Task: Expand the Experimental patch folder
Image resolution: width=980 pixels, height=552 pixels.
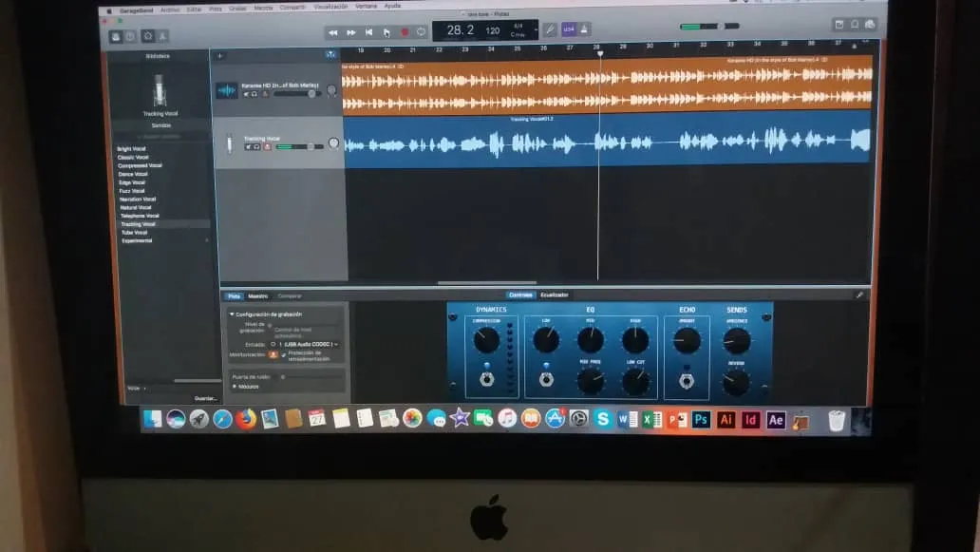Action: tap(208, 240)
